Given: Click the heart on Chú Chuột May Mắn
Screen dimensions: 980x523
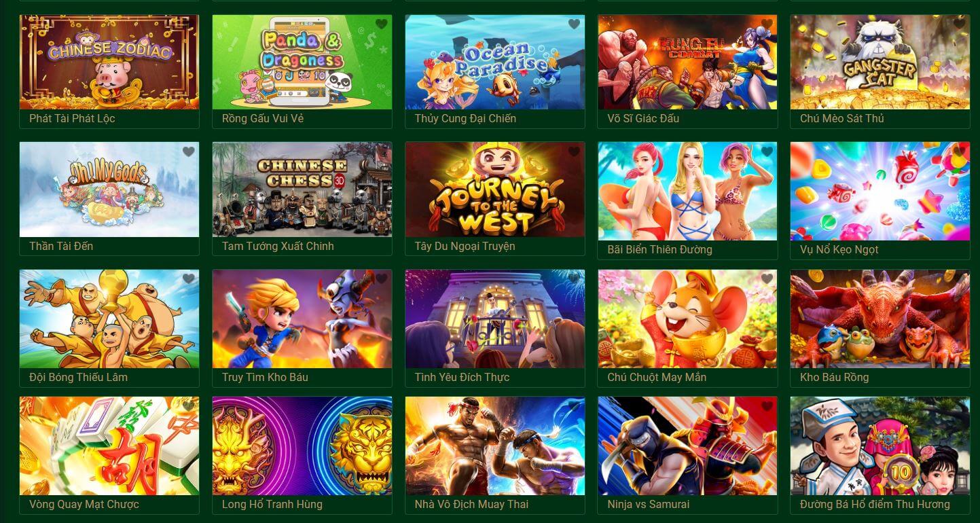Looking at the screenshot, I should point(767,278).
